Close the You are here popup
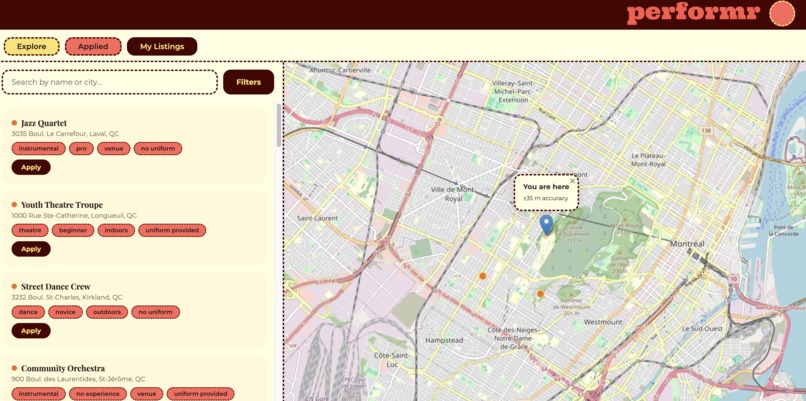 [x=572, y=181]
